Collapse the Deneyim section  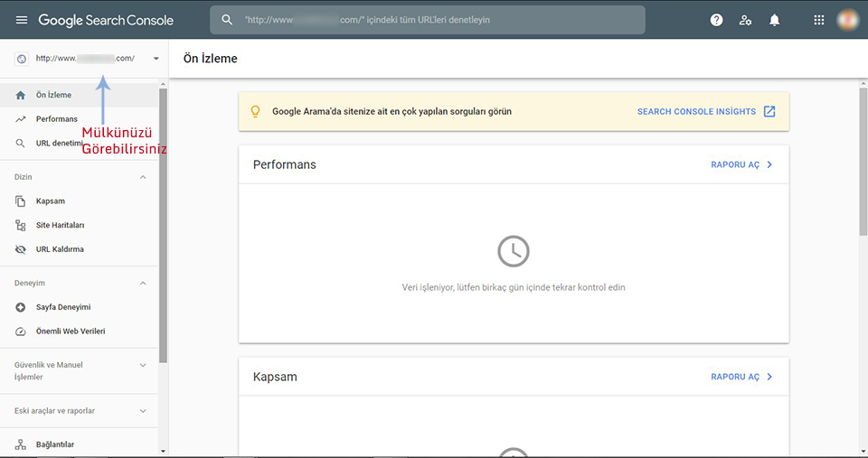(143, 284)
